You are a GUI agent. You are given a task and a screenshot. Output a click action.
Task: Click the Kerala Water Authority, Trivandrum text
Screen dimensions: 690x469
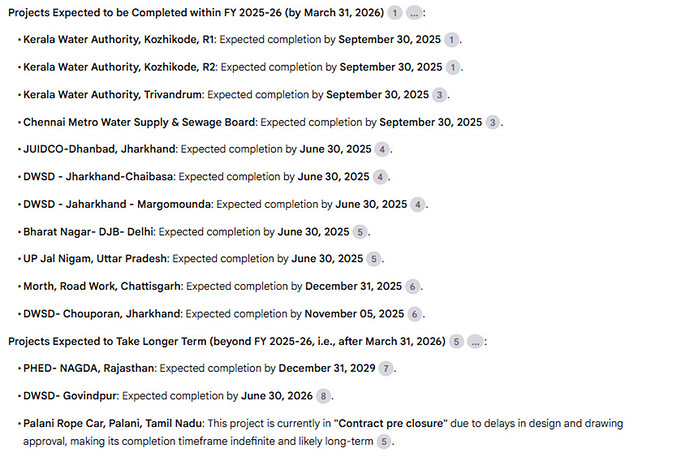point(113,95)
